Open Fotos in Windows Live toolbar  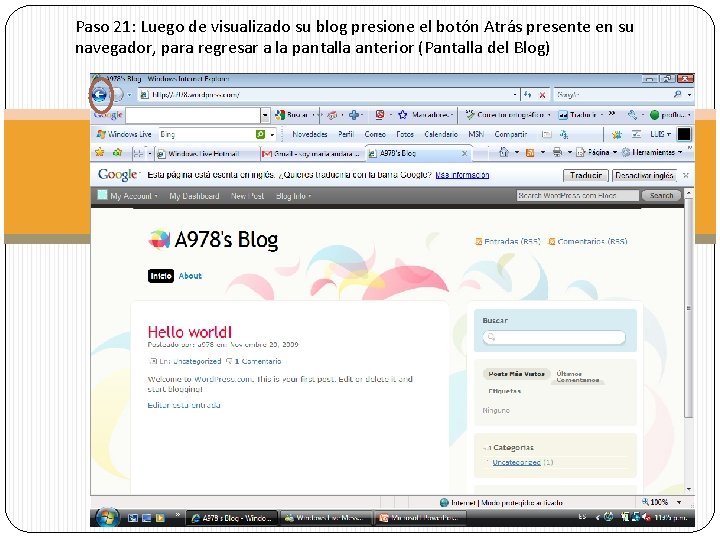[405, 134]
